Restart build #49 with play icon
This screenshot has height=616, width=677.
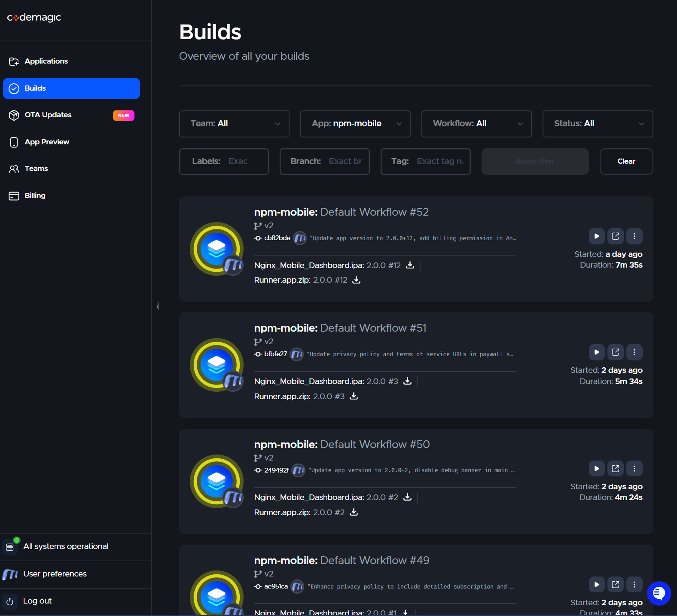(597, 585)
